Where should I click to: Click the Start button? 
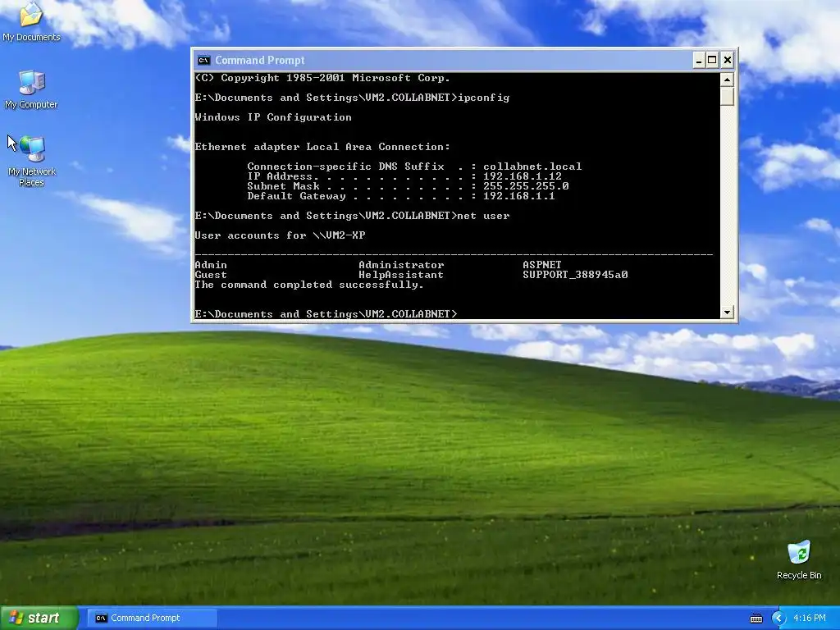(39, 618)
